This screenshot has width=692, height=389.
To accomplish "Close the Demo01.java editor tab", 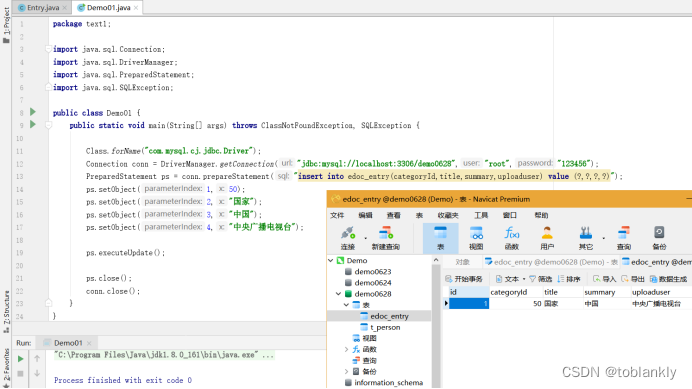I will coord(136,8).
